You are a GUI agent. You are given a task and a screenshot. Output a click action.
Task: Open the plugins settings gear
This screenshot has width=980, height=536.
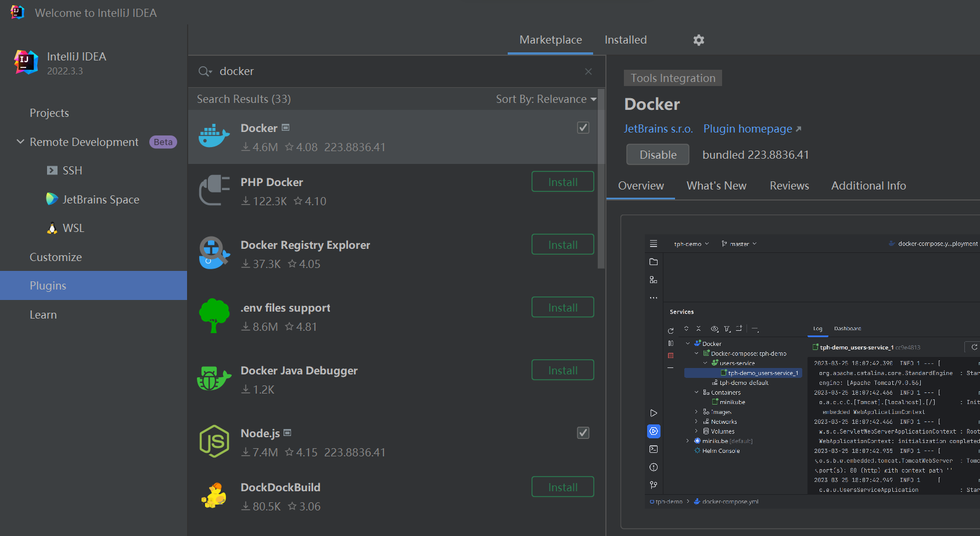click(x=698, y=40)
